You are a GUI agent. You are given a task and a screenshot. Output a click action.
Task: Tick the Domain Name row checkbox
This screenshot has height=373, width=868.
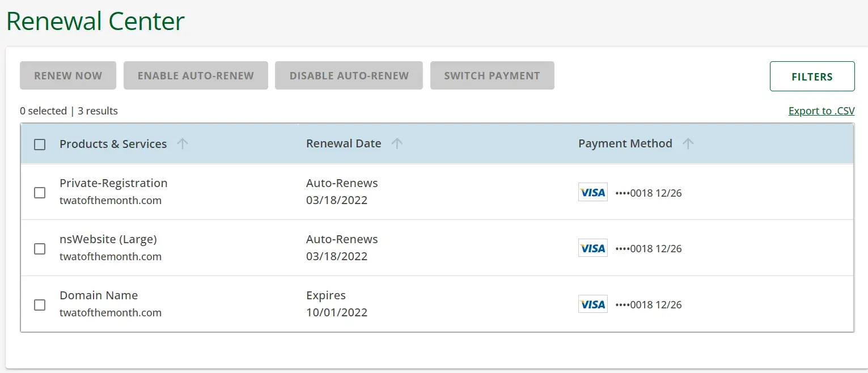pos(40,305)
